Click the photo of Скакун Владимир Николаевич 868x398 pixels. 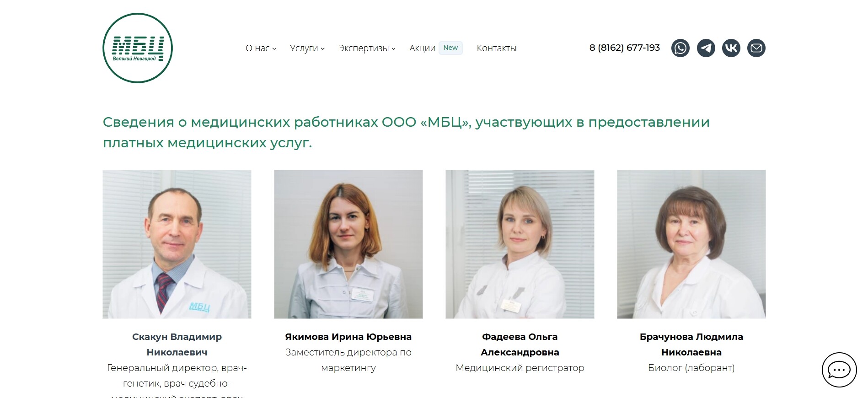coord(177,244)
